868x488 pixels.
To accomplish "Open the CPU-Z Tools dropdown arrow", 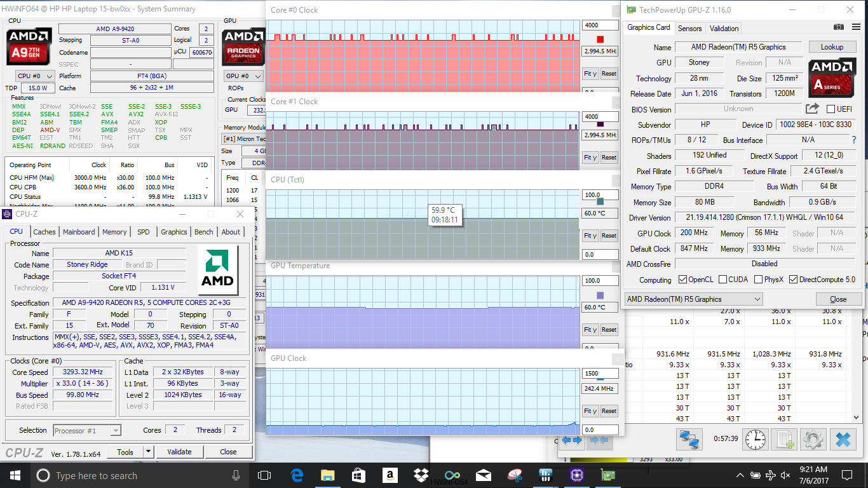I will tap(149, 452).
